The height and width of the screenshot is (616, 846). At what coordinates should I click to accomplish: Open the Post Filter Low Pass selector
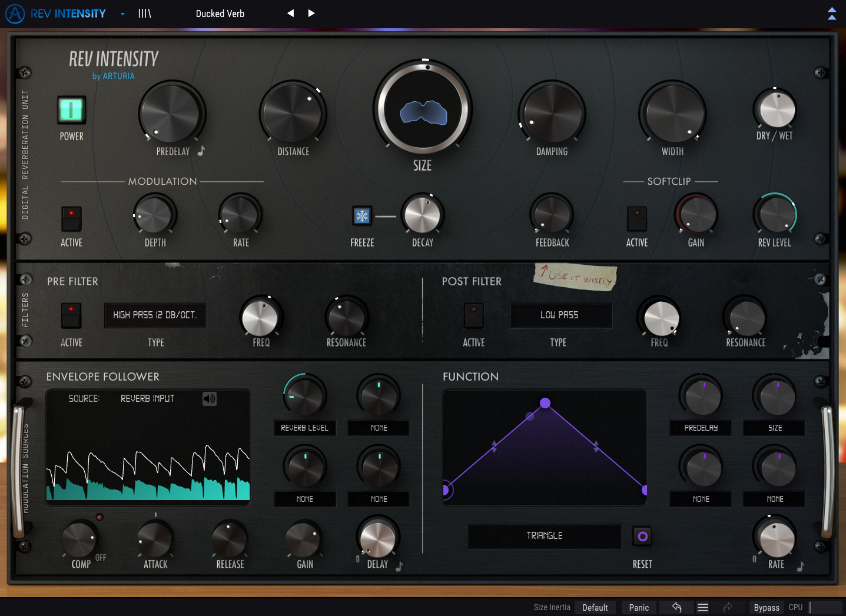tap(560, 315)
